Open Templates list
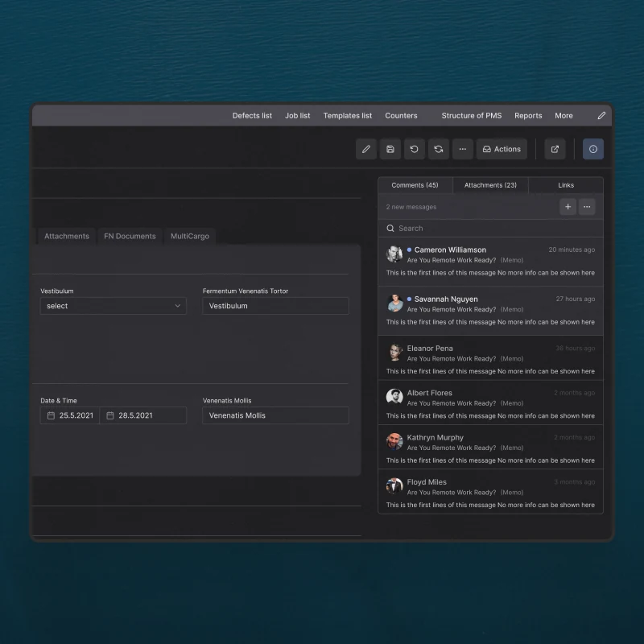Screen dimensions: 644x644 click(348, 116)
